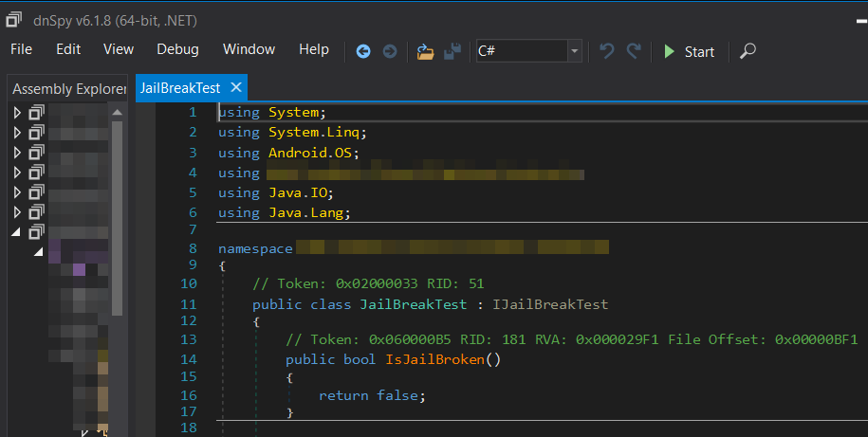Click the Navigate Back arrow icon
The height and width of the screenshot is (437, 868).
[362, 51]
